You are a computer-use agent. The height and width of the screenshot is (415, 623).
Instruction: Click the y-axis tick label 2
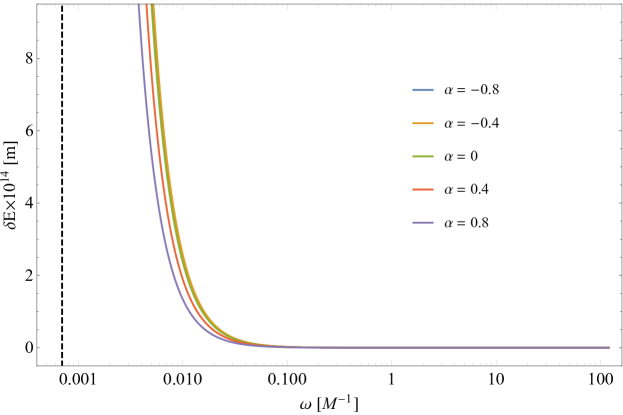pyautogui.click(x=29, y=275)
